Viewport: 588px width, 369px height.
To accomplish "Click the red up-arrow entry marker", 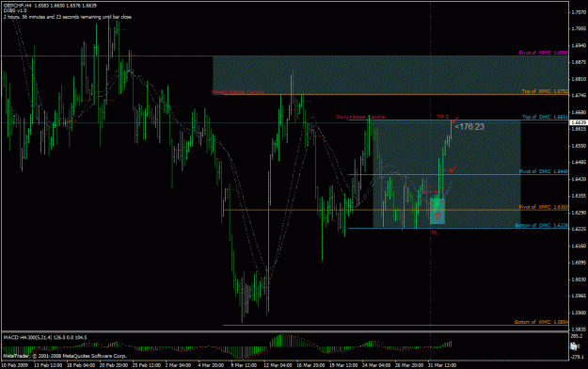I will (x=438, y=216).
